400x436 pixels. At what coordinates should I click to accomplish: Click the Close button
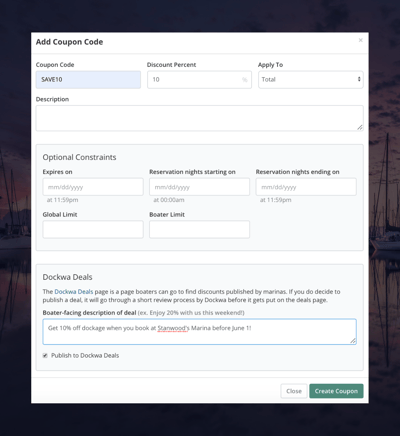[x=294, y=391]
